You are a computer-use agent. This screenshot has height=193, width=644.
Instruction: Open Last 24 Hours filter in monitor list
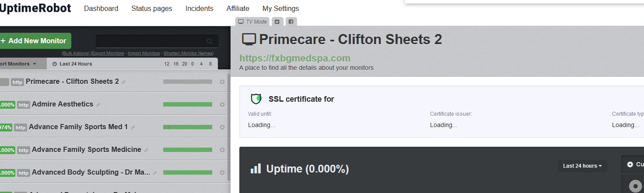tap(72, 64)
